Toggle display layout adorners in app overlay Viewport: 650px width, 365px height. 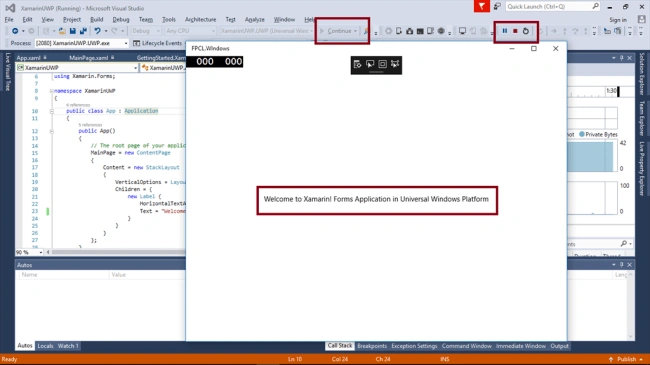[x=382, y=64]
